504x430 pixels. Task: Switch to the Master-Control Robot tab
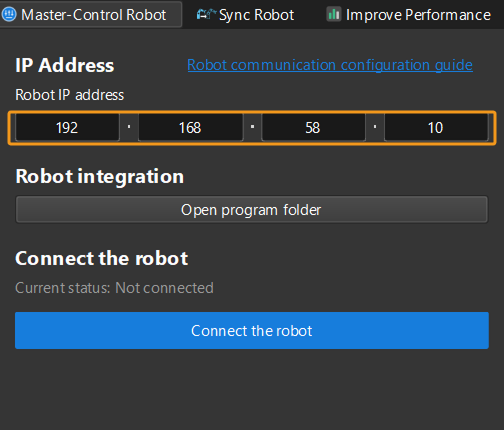pos(91,15)
